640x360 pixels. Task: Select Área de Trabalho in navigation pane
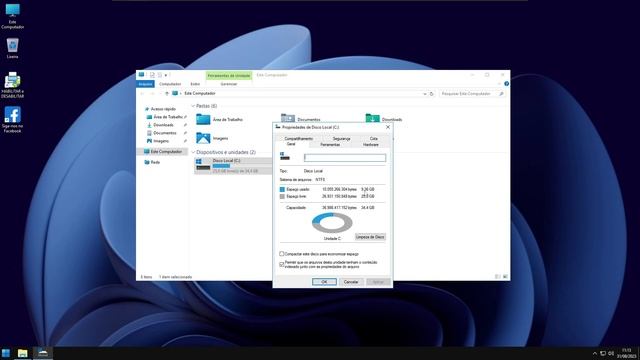pos(167,117)
